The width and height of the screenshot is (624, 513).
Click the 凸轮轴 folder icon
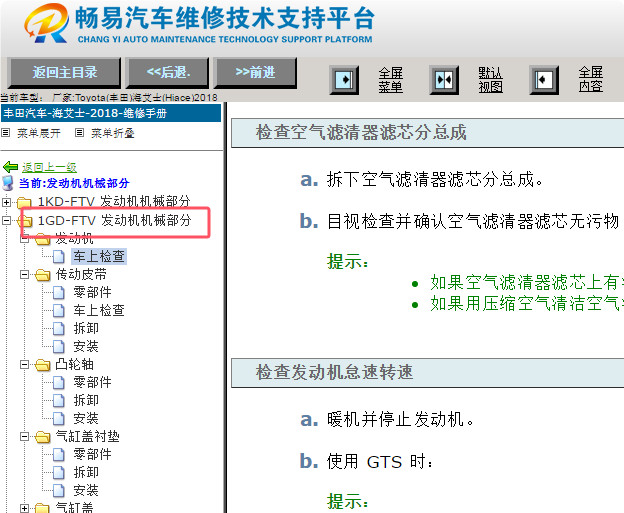pos(42,364)
